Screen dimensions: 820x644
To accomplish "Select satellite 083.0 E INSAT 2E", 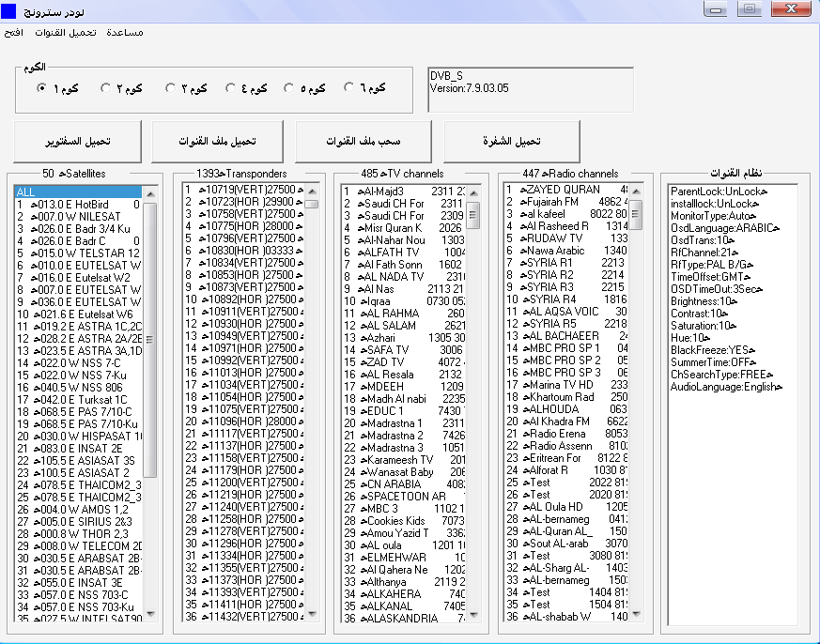I will (x=78, y=449).
